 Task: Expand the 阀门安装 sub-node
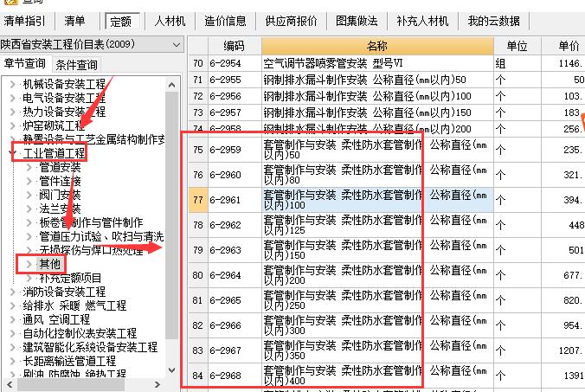(x=29, y=195)
